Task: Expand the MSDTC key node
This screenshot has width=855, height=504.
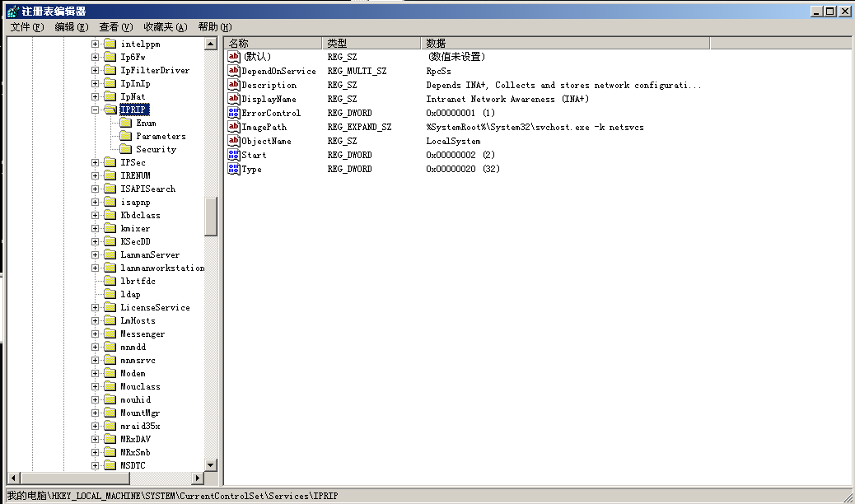Action: (x=96, y=465)
